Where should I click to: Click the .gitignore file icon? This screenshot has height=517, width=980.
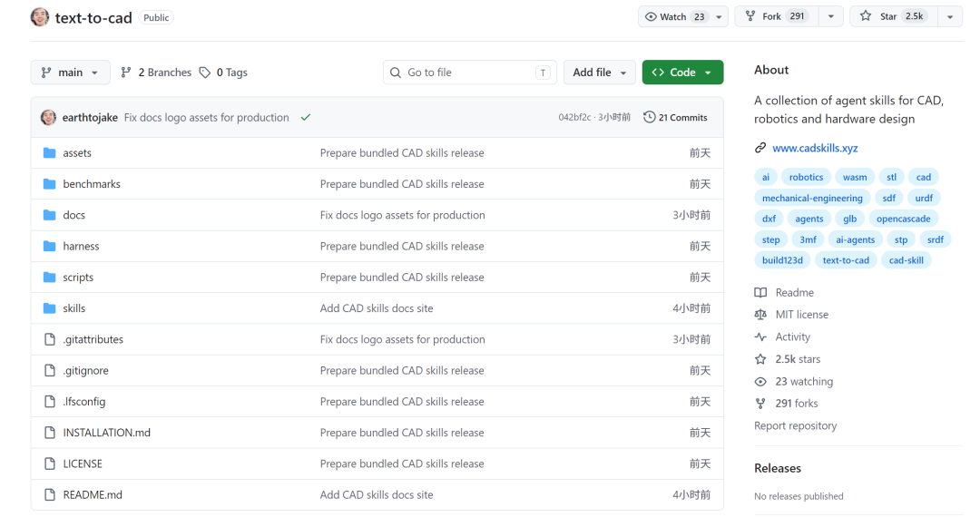coord(49,370)
